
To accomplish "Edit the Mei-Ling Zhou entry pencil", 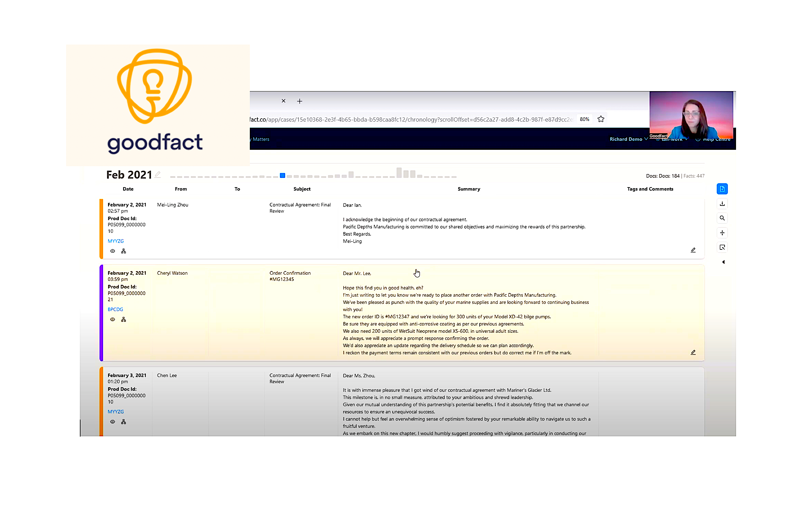I will point(693,250).
